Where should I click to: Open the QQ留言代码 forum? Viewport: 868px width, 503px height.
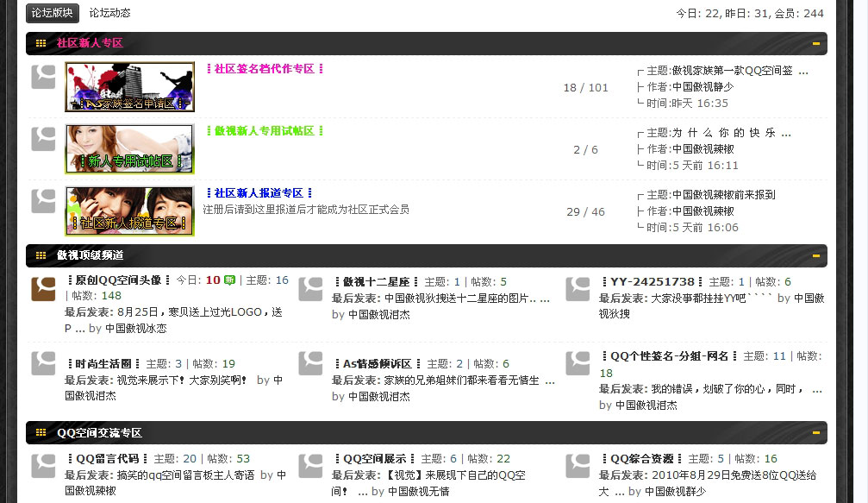point(108,459)
